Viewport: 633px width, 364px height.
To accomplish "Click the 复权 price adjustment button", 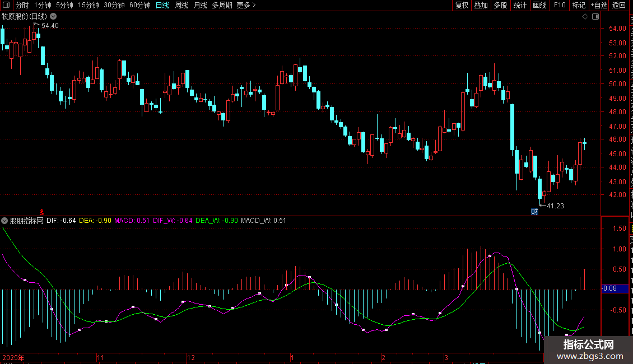I will [462, 5].
